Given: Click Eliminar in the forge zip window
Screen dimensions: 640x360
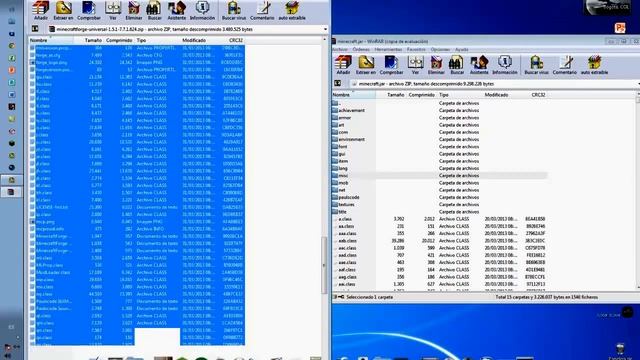Looking at the screenshot, I should pos(133,10).
